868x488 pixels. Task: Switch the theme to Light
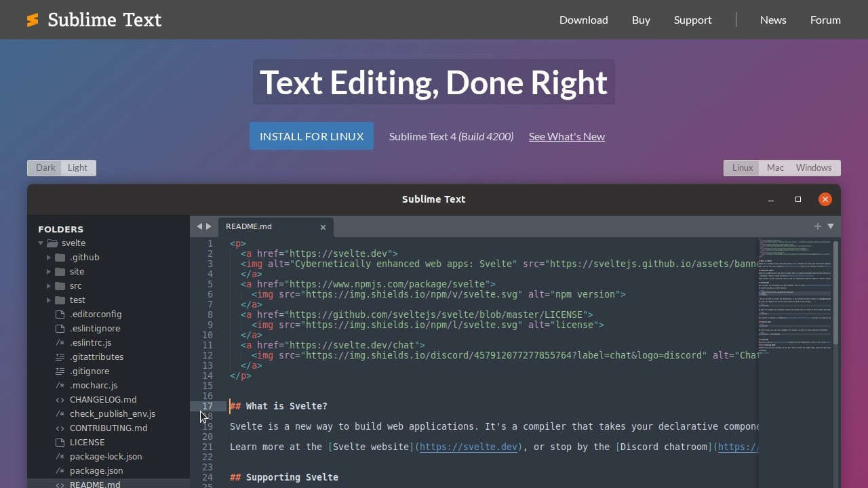tap(77, 167)
